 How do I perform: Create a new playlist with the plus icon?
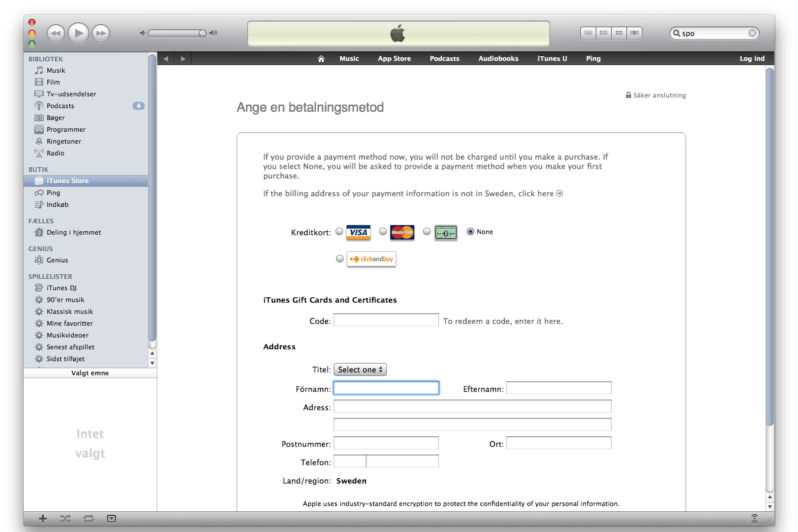click(43, 518)
